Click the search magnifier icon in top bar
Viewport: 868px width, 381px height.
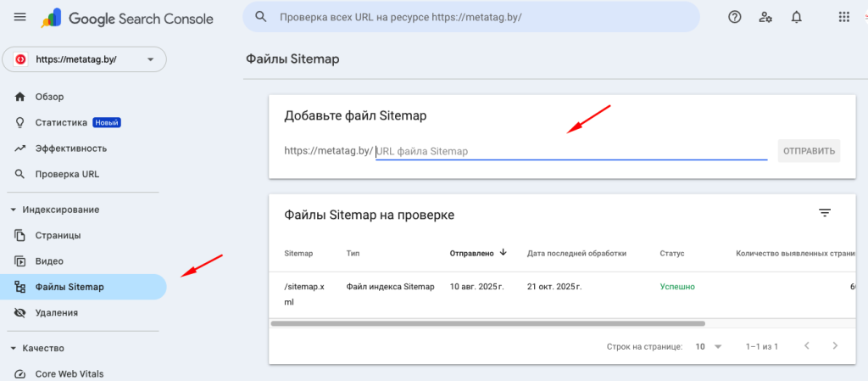[x=261, y=17]
